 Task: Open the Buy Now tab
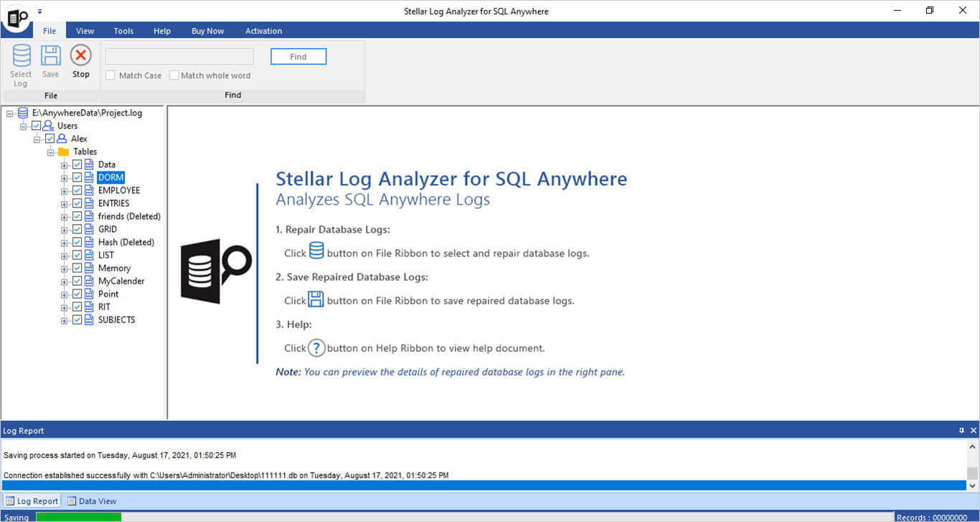(208, 31)
